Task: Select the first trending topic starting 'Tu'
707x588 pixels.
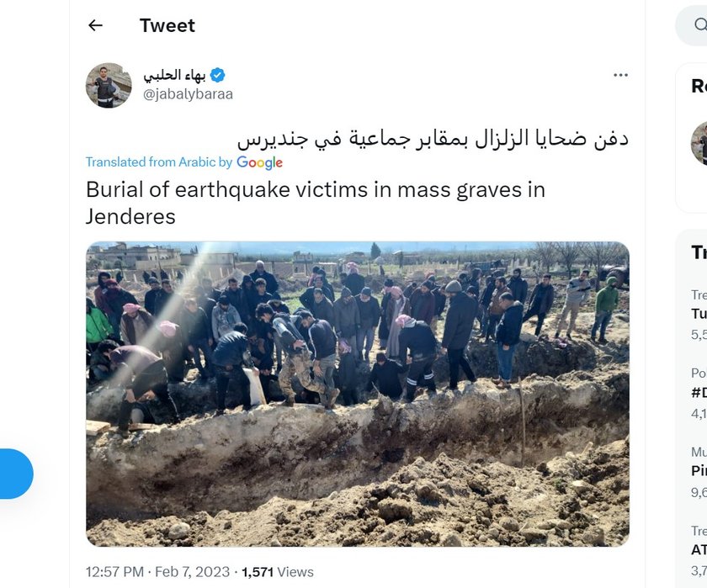Action: pyautogui.click(x=699, y=314)
